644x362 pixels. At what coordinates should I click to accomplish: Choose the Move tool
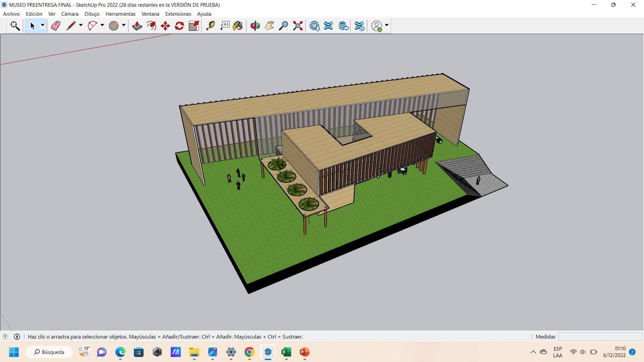click(x=165, y=26)
